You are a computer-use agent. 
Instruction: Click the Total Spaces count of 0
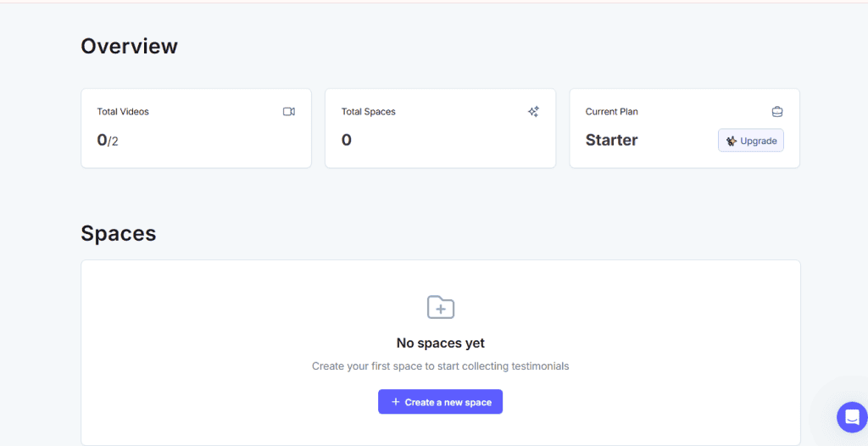[x=346, y=140]
